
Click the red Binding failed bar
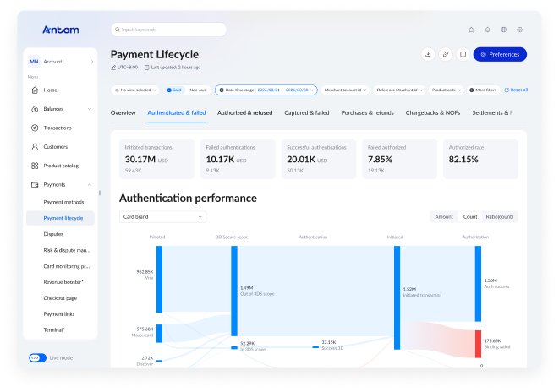tap(478, 344)
